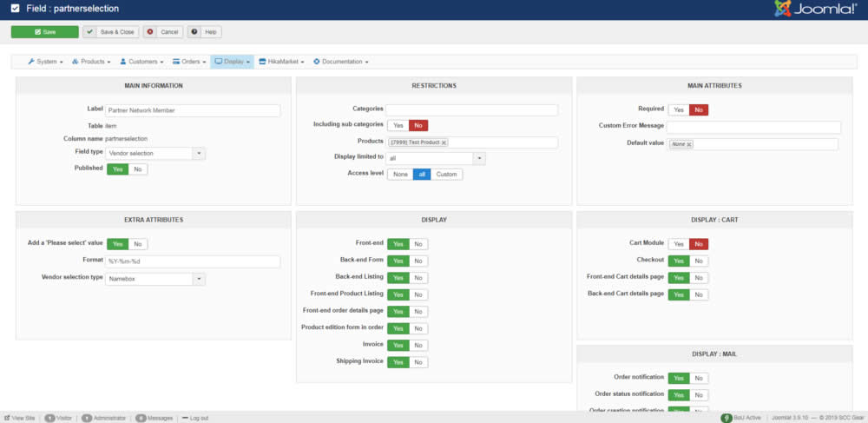Click the Help question mark icon

194,32
